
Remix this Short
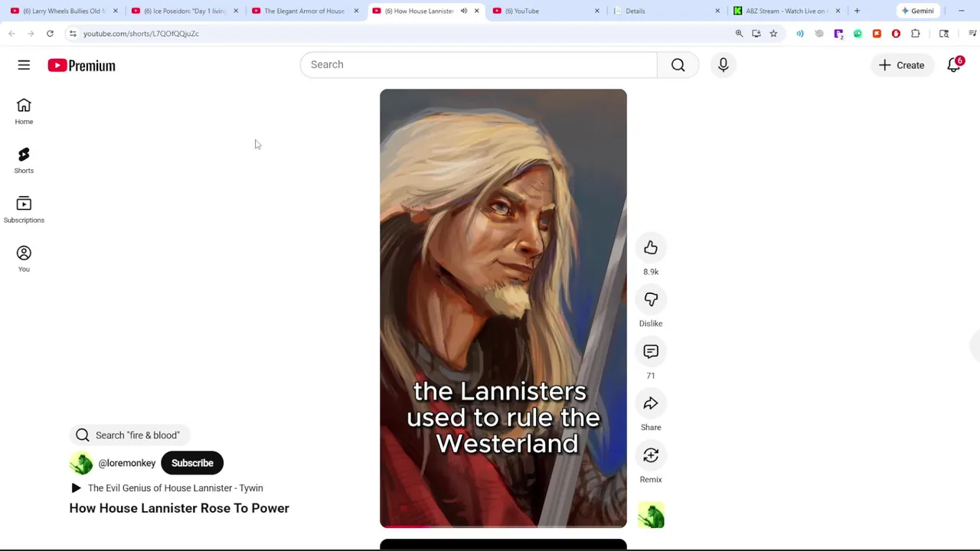click(651, 455)
